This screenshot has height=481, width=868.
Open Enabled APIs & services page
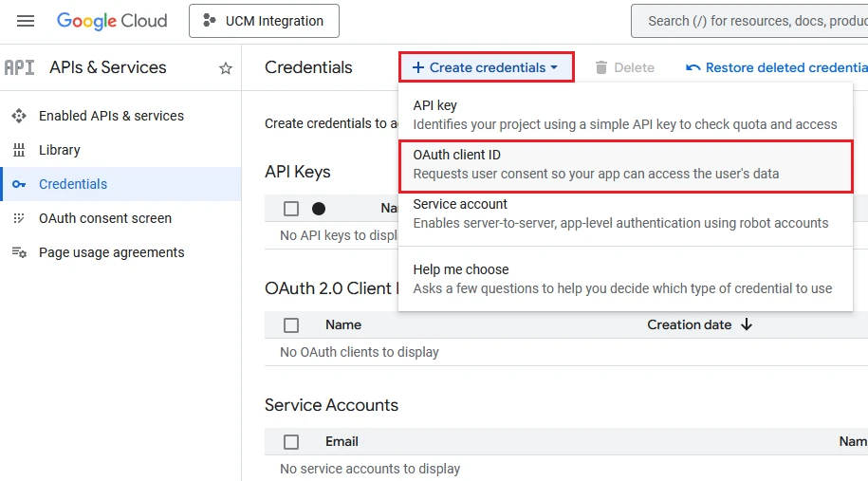pos(111,116)
